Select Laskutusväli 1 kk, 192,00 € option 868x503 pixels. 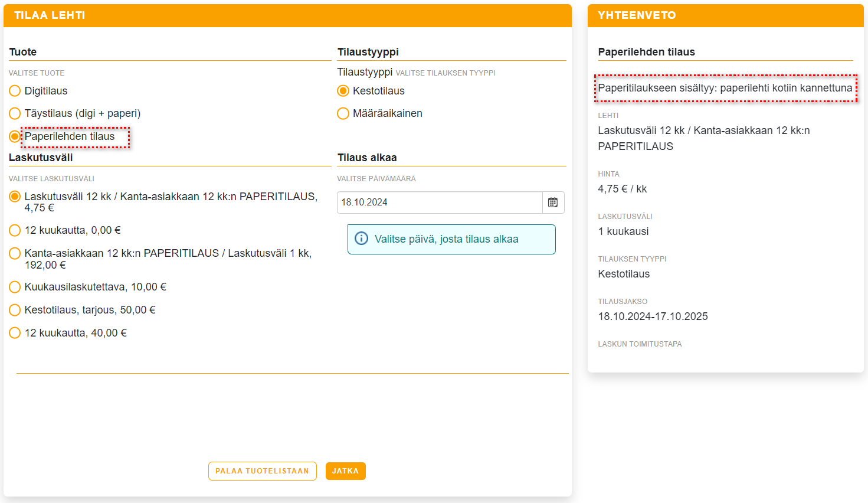15,253
